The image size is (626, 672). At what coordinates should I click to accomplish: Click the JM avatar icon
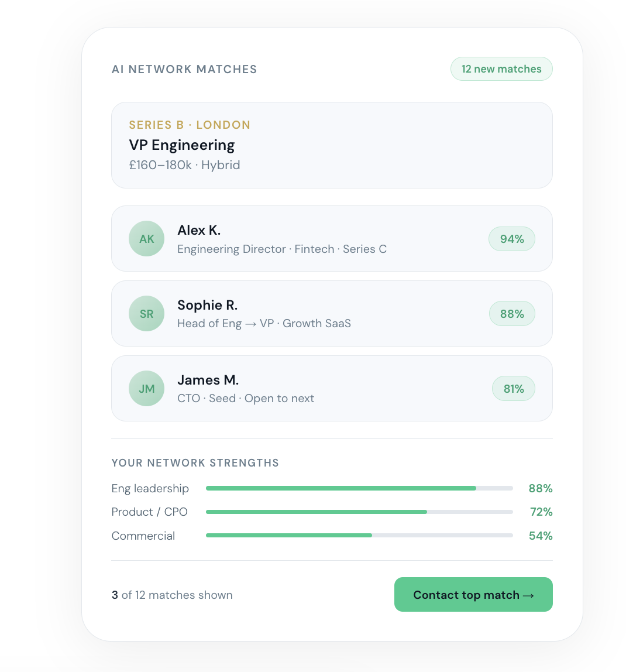click(146, 389)
